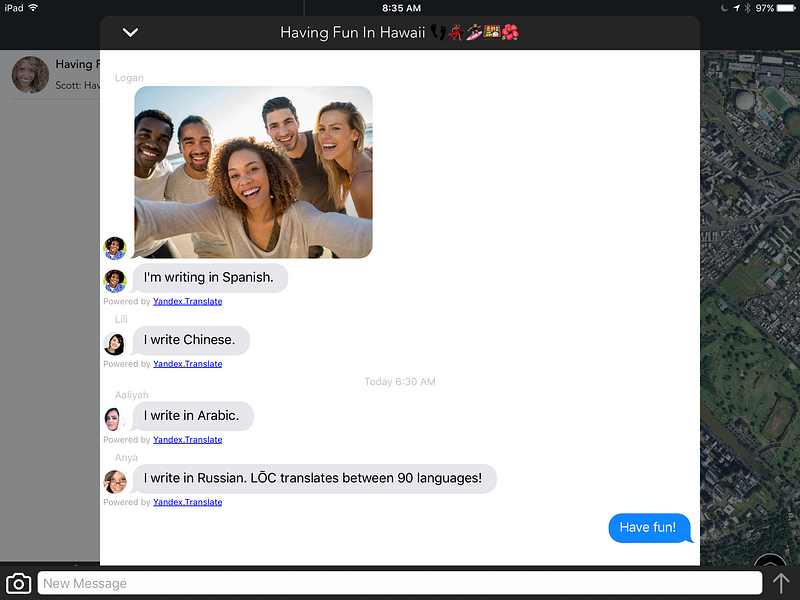
Task: Click the Bluetooth status icon
Action: [747, 8]
